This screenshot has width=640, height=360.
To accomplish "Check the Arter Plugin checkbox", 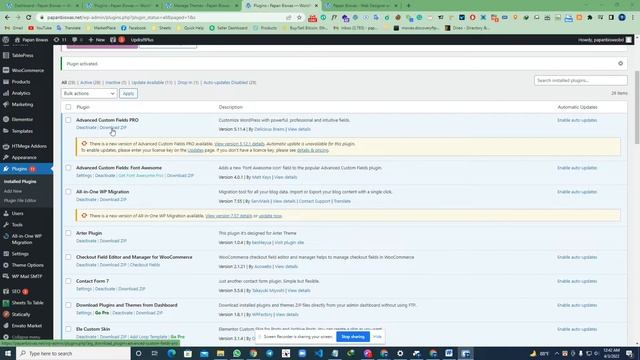I will pos(68,233).
